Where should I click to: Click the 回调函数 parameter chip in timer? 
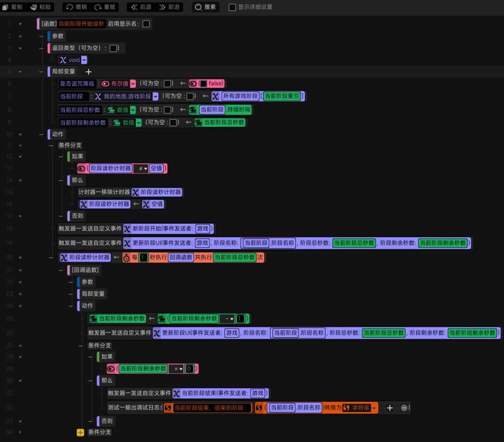pos(181,258)
